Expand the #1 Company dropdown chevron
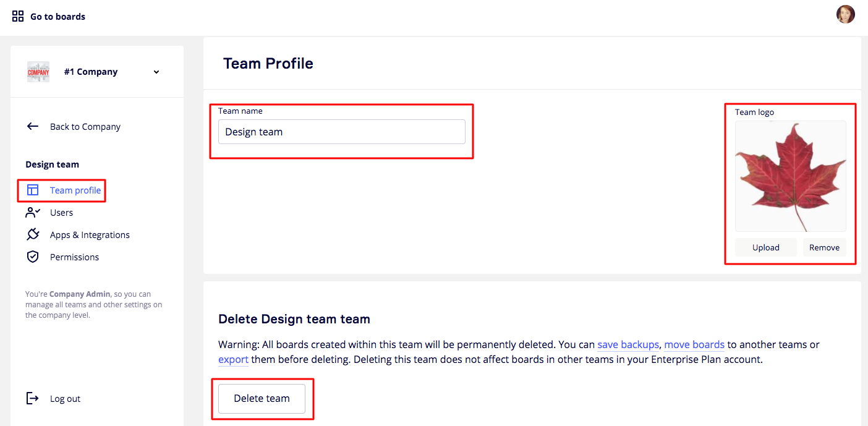 point(156,72)
